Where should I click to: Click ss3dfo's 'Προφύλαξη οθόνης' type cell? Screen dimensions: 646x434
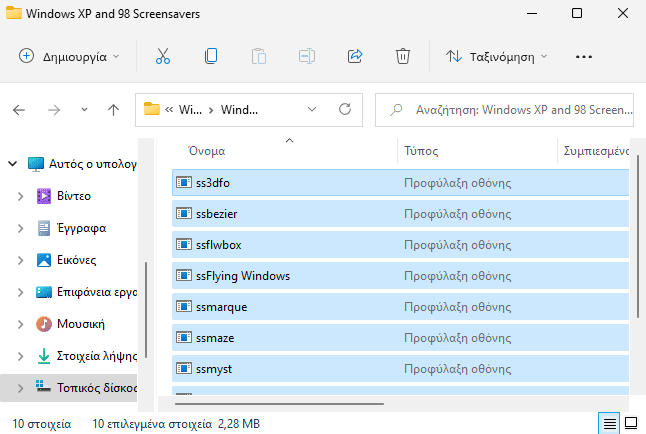click(x=457, y=183)
